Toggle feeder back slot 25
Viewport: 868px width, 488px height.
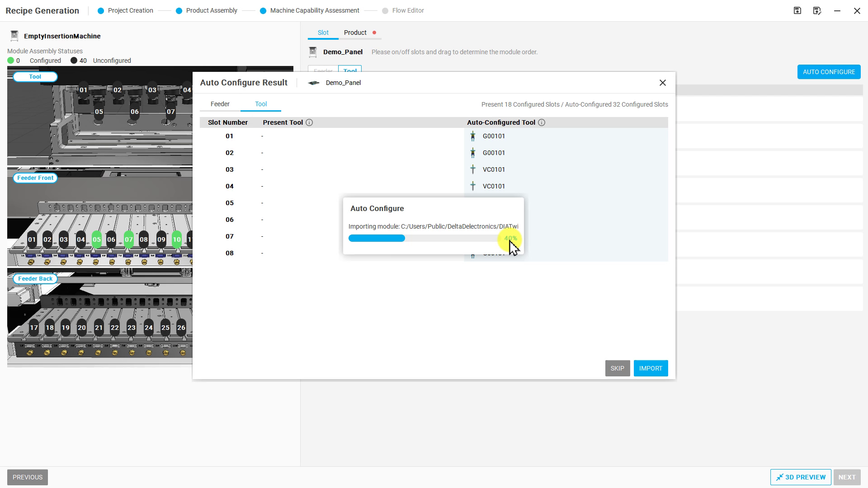[x=165, y=328]
